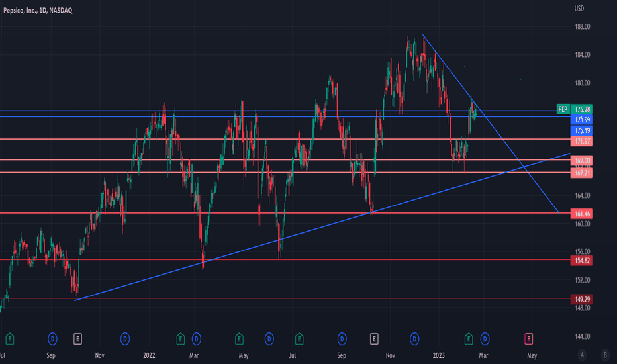Image resolution: width=617 pixels, height=364 pixels.
Task: Click green E earnings marker after Jul 2022
Action: point(299,338)
